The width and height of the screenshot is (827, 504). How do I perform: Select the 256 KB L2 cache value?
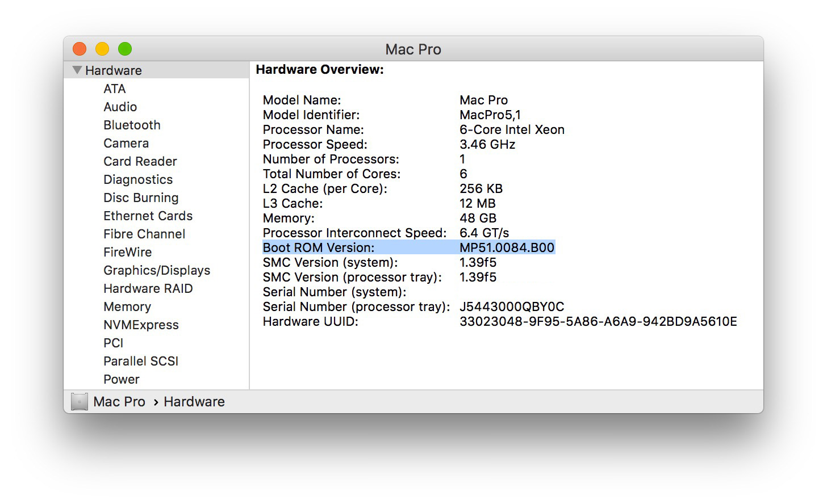tap(481, 188)
